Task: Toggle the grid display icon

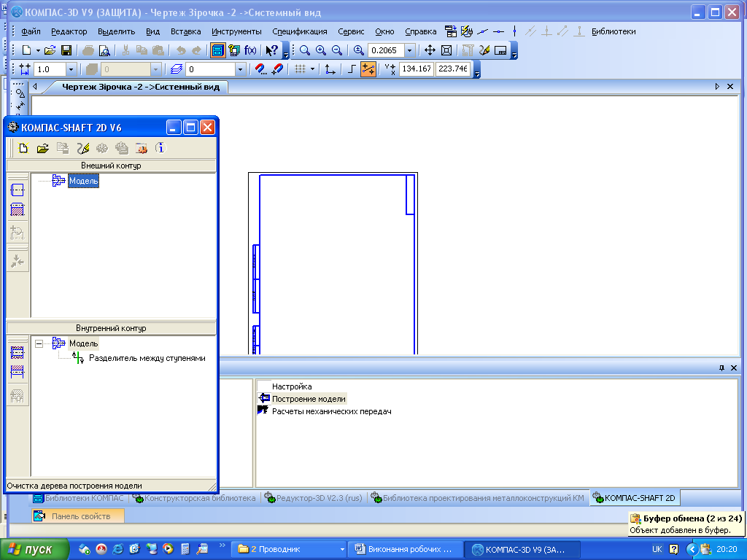Action: [x=300, y=69]
